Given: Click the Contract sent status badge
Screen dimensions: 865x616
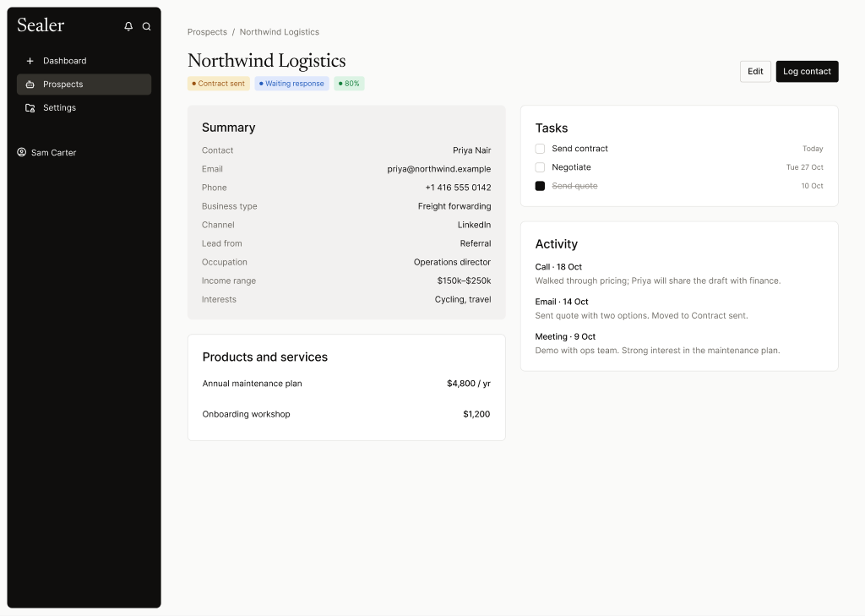Looking at the screenshot, I should coord(219,84).
